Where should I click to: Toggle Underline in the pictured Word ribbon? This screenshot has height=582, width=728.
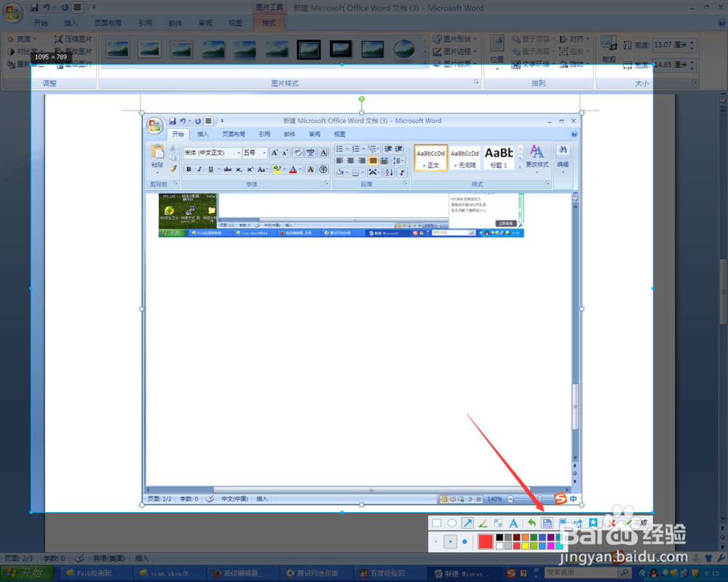[211, 170]
